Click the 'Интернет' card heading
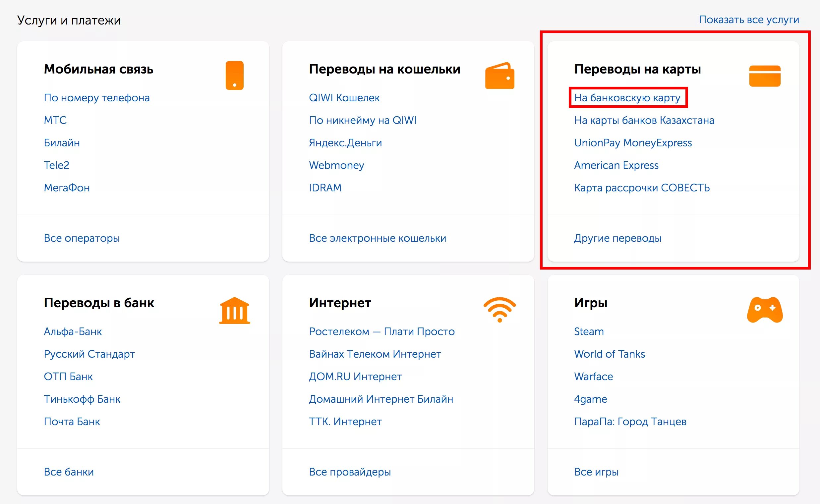The height and width of the screenshot is (504, 820). point(340,303)
